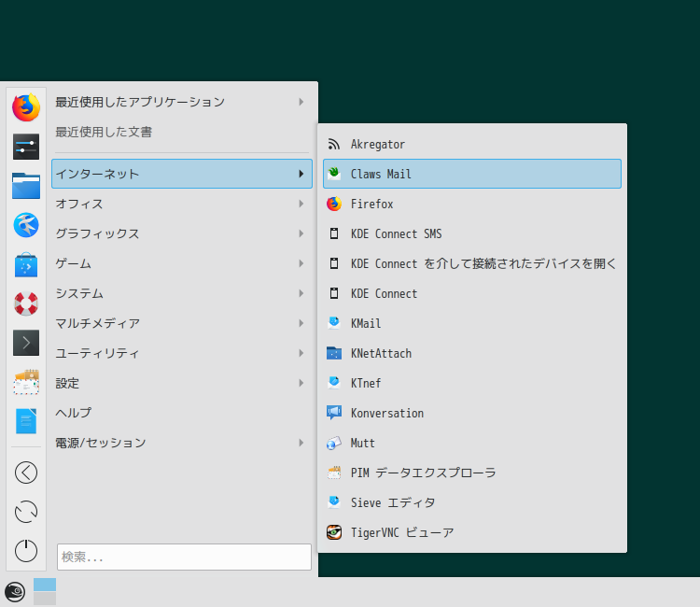Expand the 設定 submenu arrow
The height and width of the screenshot is (607, 700).
coord(301,383)
